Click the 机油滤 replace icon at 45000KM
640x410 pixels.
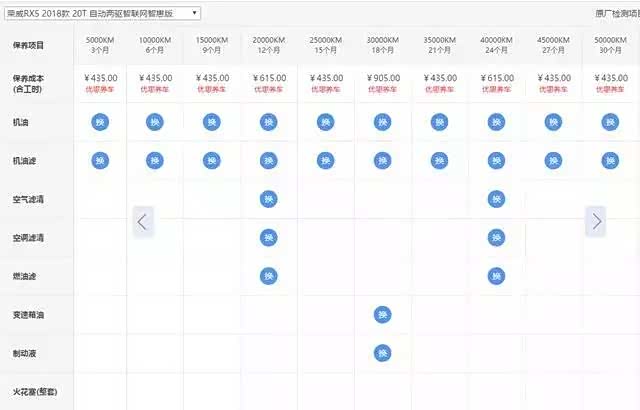(553, 160)
